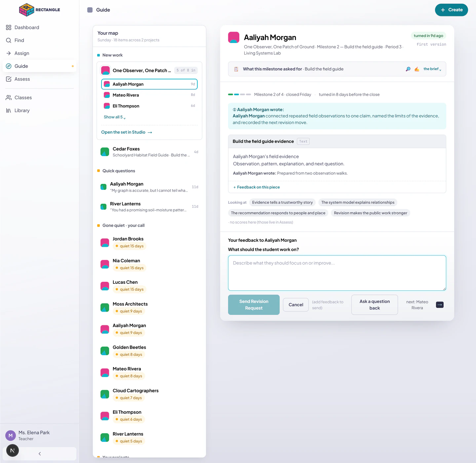Open the set in Studio link

127,132
